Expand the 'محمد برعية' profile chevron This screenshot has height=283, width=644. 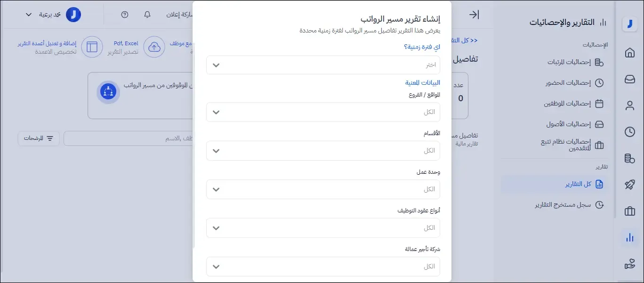28,15
